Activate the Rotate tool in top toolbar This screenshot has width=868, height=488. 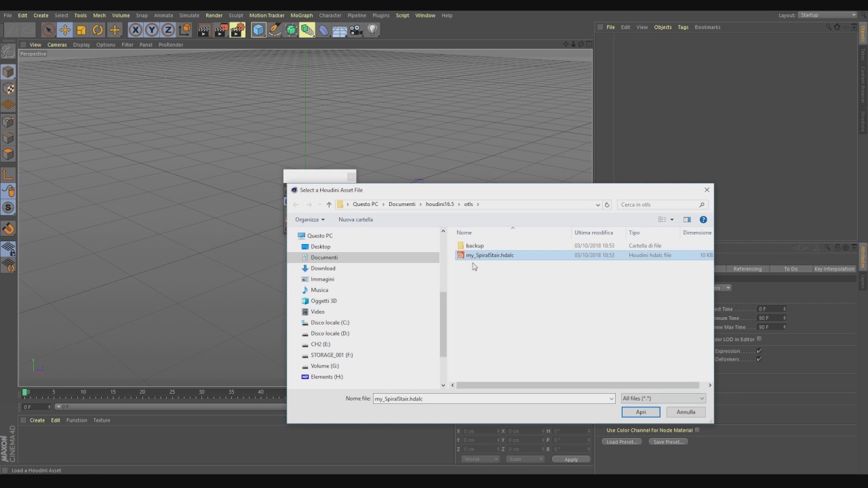pyautogui.click(x=98, y=30)
